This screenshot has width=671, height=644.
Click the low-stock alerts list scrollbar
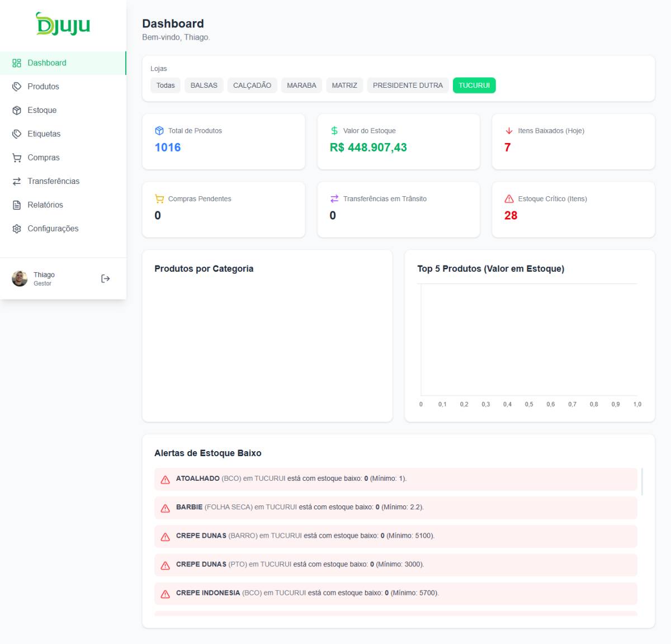(642, 482)
